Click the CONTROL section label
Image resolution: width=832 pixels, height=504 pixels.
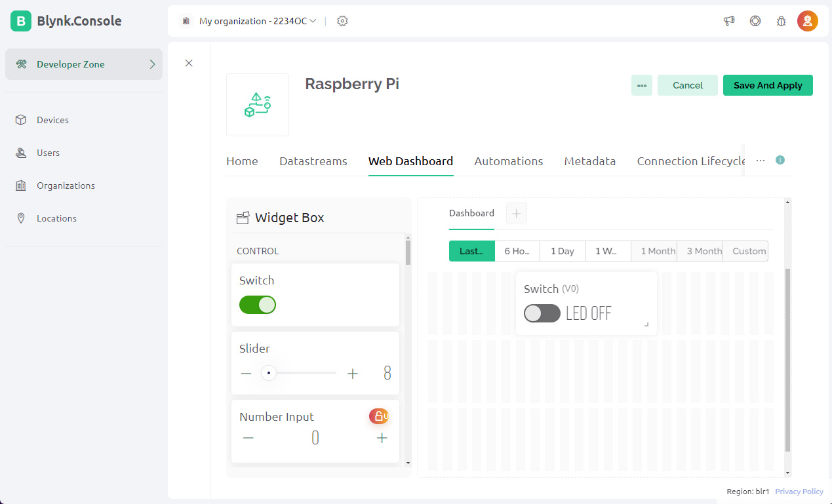coord(258,251)
